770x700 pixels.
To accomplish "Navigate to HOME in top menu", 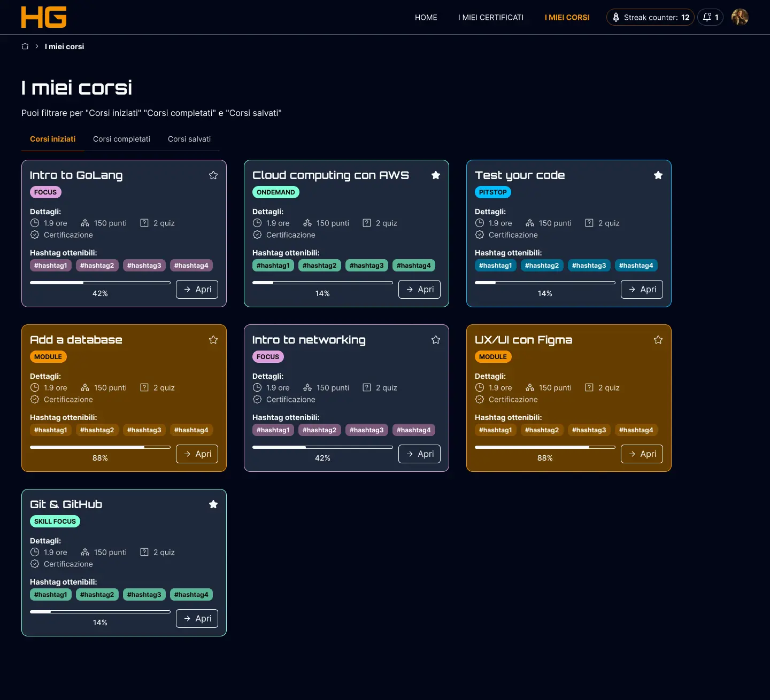I will [426, 17].
